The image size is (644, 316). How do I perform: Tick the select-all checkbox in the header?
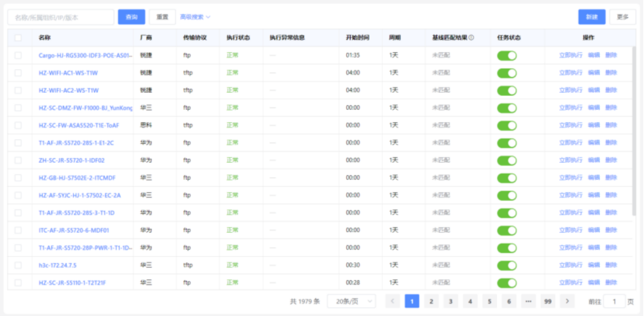pyautogui.click(x=18, y=38)
